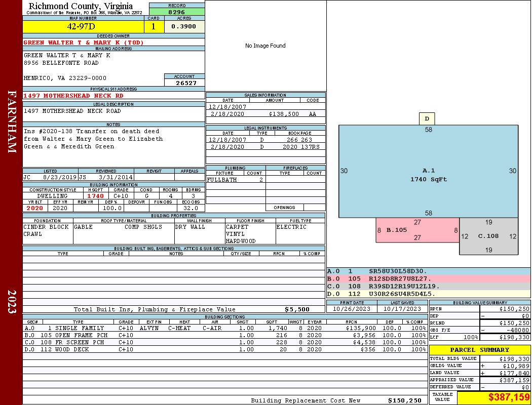Screen dimensions: 532x405
Task: Click the green record number 8296 field
Action: click(177, 12)
